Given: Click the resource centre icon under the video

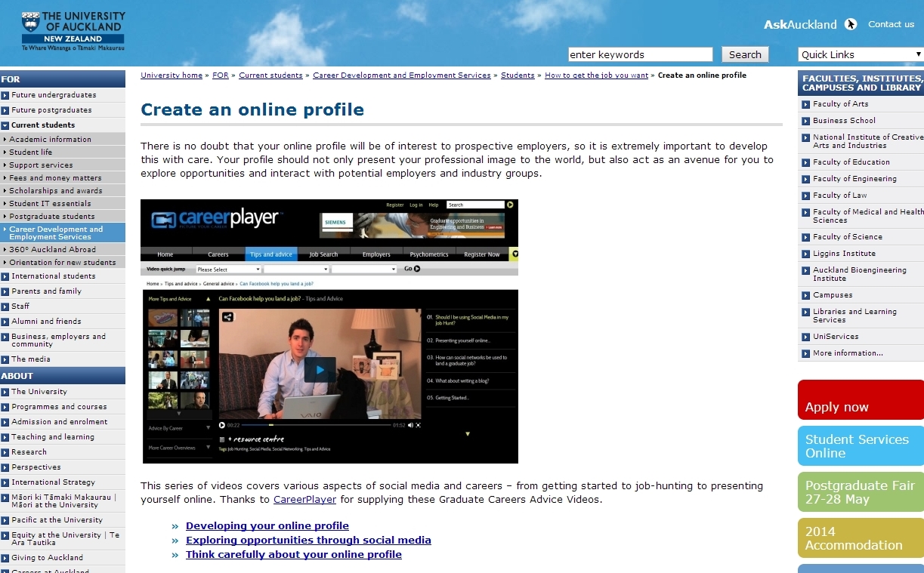Looking at the screenshot, I should tap(222, 439).
